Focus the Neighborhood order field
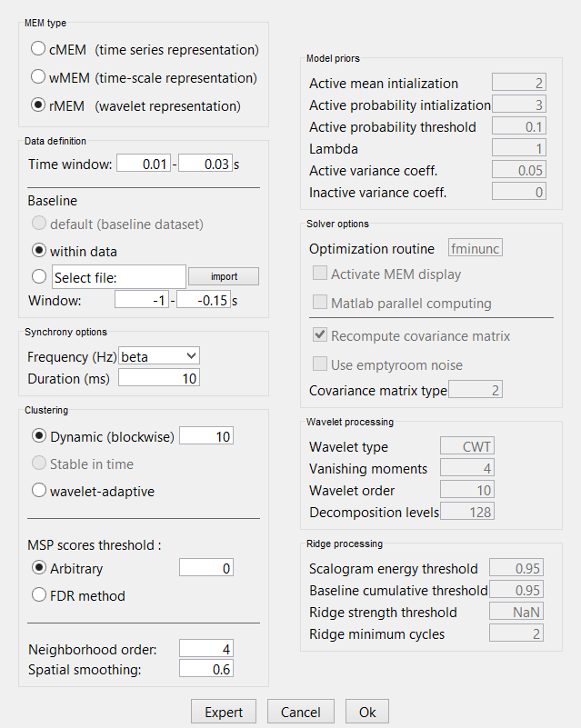581x728 pixels. 206,649
